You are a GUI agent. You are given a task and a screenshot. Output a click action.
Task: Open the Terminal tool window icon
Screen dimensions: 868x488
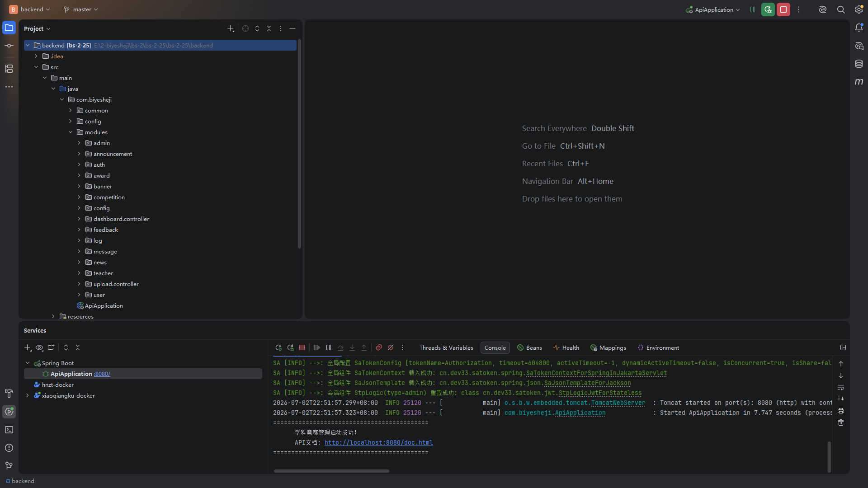pyautogui.click(x=9, y=430)
